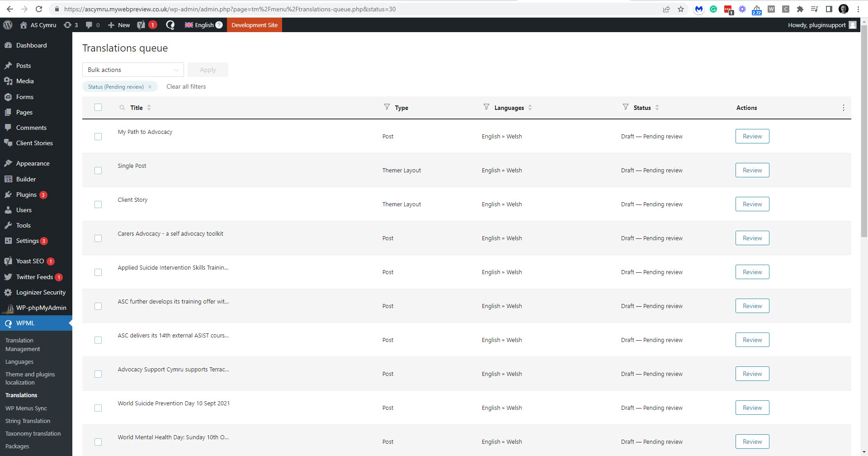Open WP Menus Sync submenu item
Viewport: 868px width, 456px height.
coord(26,408)
